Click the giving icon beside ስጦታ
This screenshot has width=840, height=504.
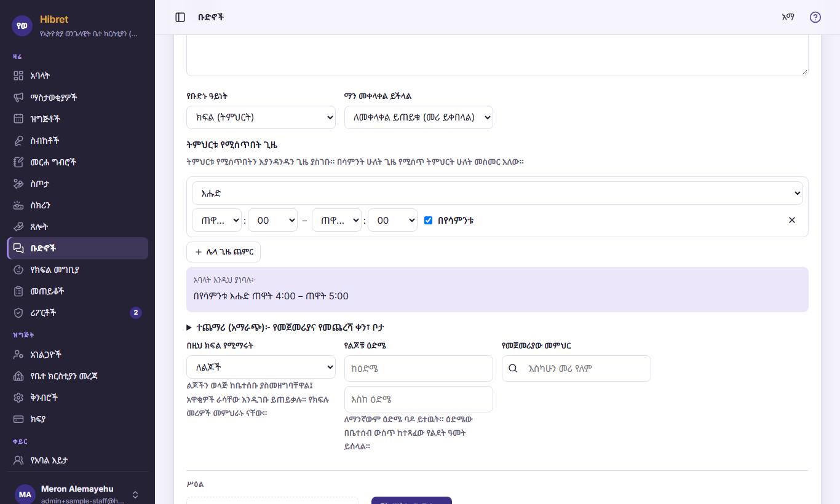coord(18,184)
